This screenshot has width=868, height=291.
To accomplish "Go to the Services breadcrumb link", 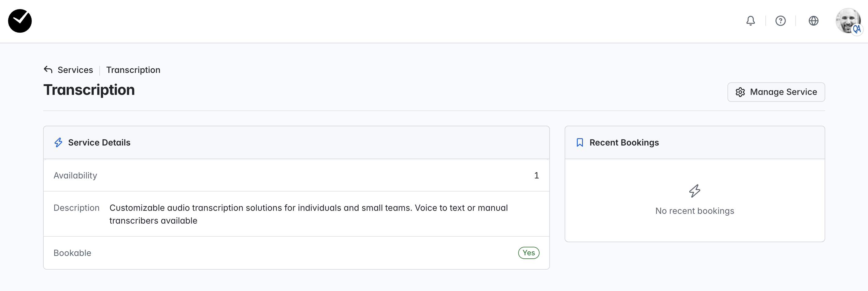I will 75,70.
